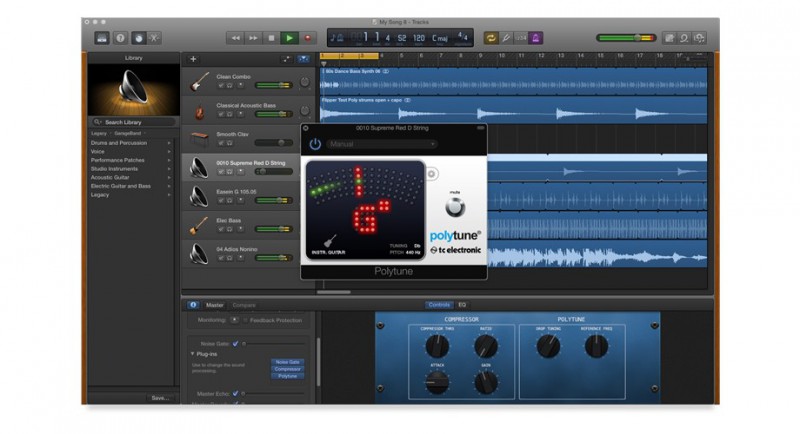The width and height of the screenshot is (800, 434).
Task: Toggle the yellow Cycle loop button
Action: point(491,38)
